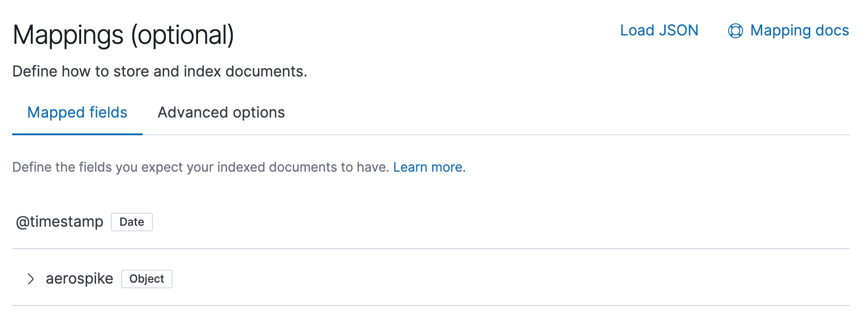Image resolution: width=868 pixels, height=320 pixels.
Task: Collapse the aerospike field using its chevron
Action: (x=32, y=279)
